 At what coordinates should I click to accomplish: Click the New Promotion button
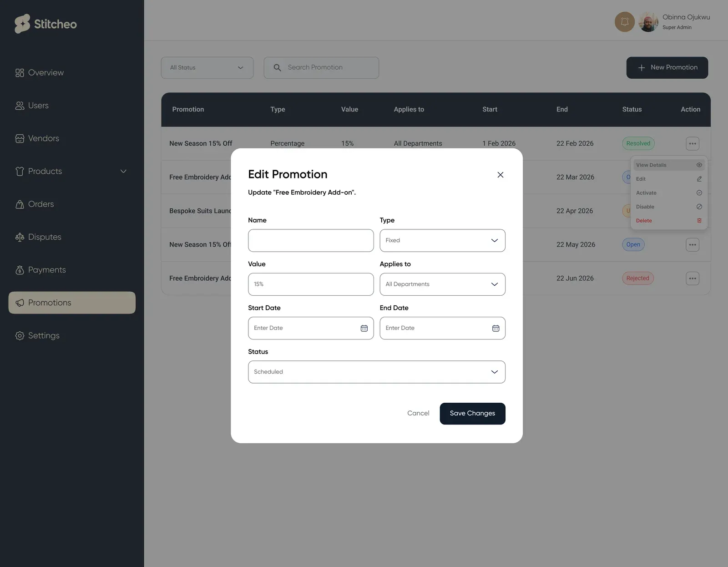(667, 68)
